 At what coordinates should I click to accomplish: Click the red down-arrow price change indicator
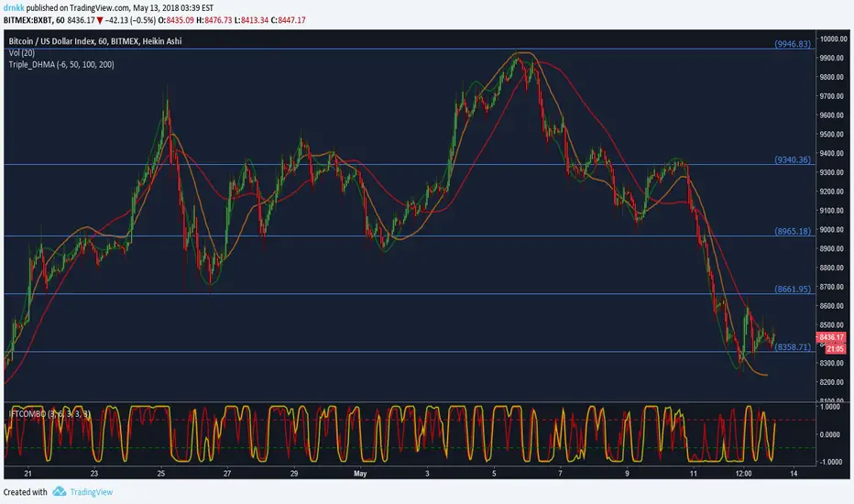[x=100, y=21]
